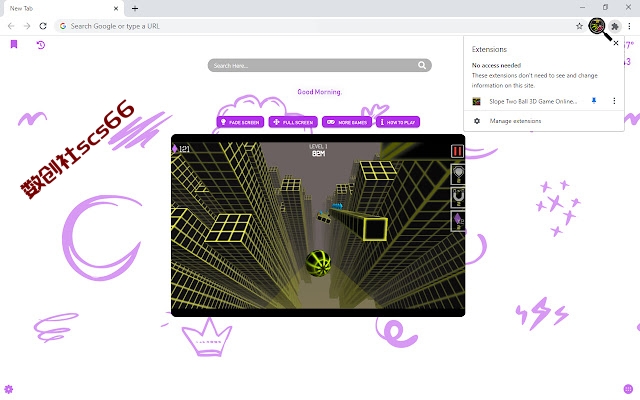
Task: Open a new tab with the plus button
Action: pyautogui.click(x=135, y=8)
